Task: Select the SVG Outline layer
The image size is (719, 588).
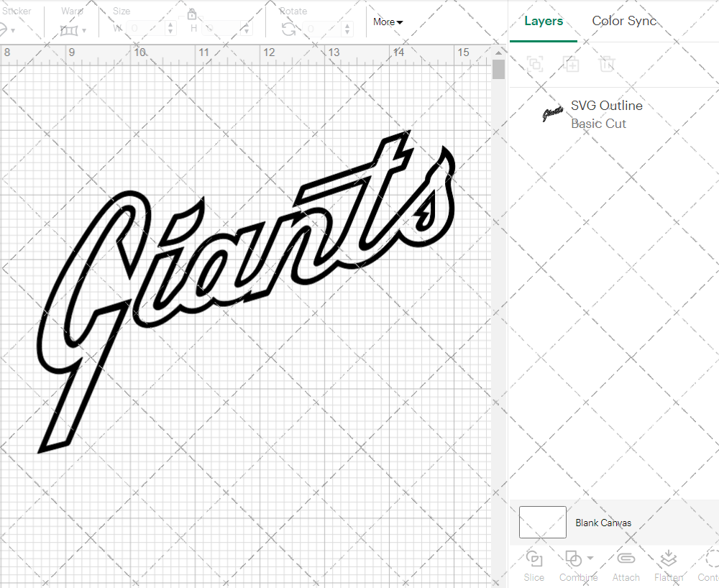Action: click(606, 114)
